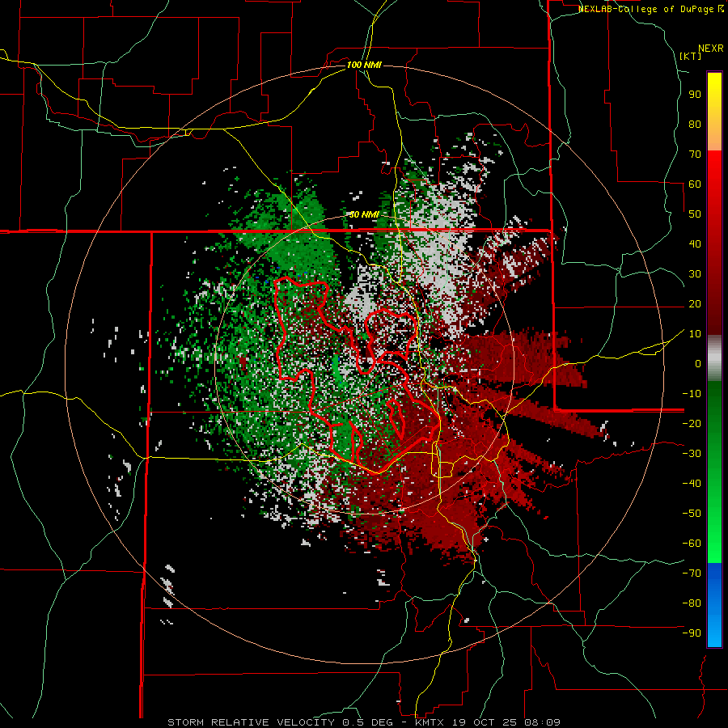Viewport: 728px width, 728px height.
Task: Click the -30 value on the velocity scale
Action: [x=692, y=454]
